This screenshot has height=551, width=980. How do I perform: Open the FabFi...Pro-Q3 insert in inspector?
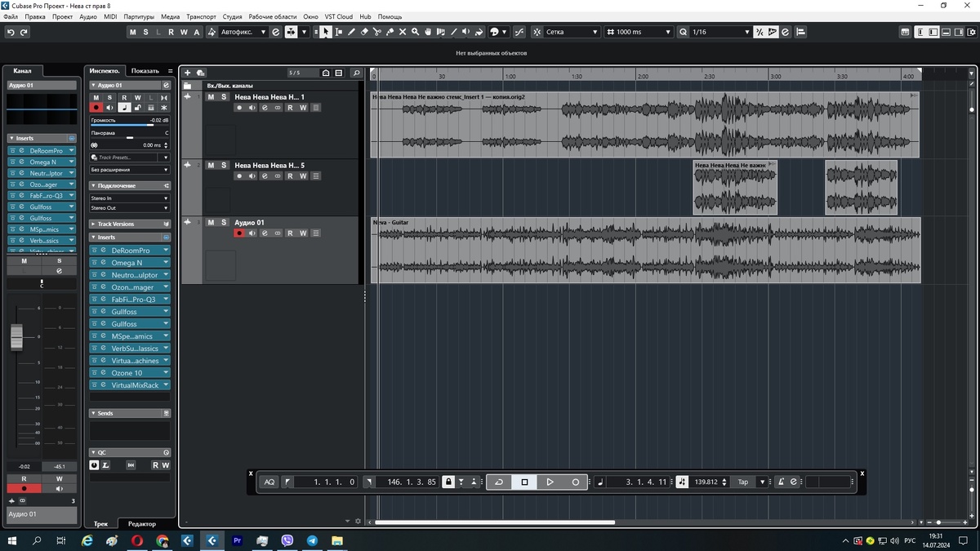coord(134,299)
